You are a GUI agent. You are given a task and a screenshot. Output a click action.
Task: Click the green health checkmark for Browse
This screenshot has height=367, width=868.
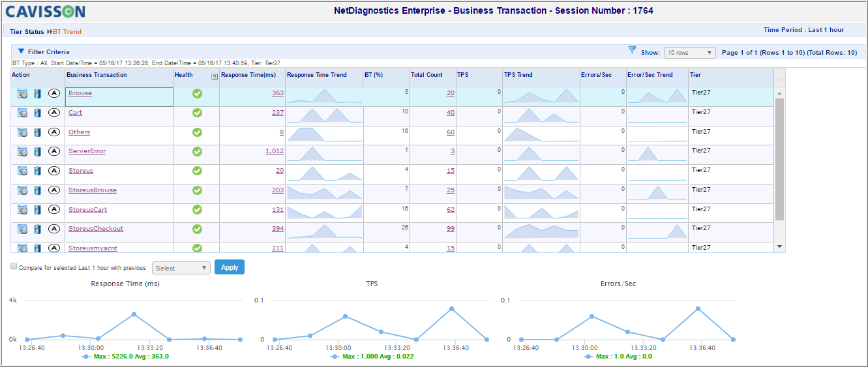(197, 94)
